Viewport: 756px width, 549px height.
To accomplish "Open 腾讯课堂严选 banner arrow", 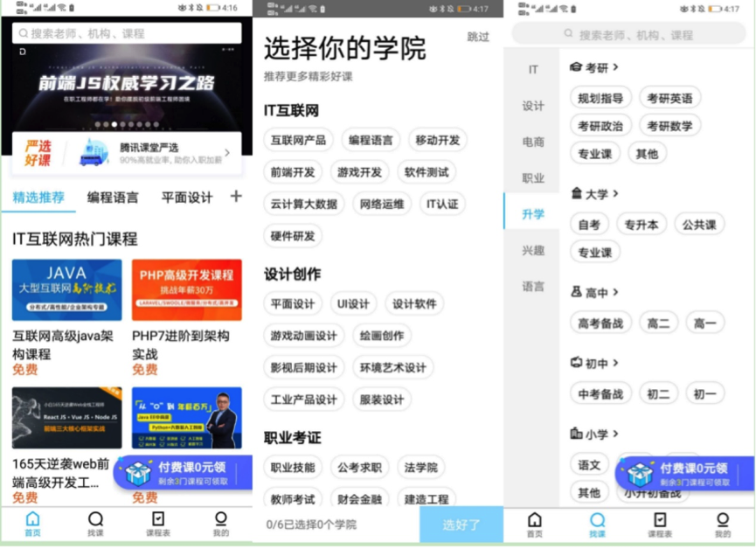I will click(x=227, y=153).
